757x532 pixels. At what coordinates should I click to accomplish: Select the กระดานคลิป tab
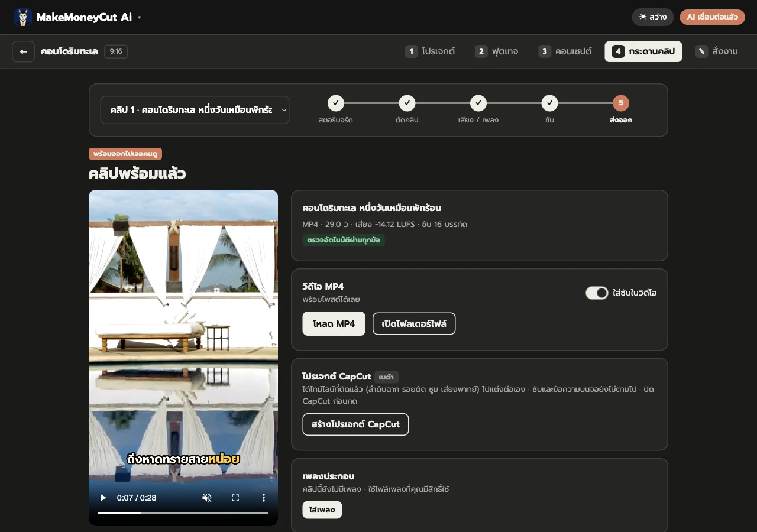(643, 51)
